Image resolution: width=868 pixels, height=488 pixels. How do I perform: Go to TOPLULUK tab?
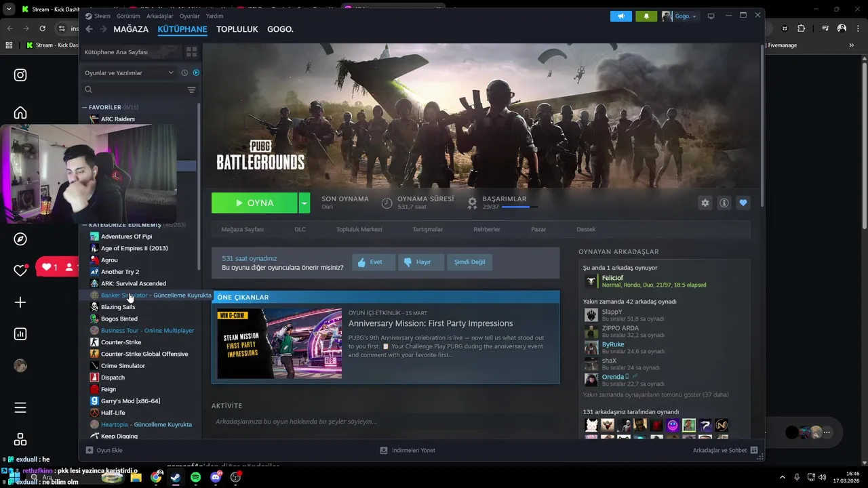(237, 29)
